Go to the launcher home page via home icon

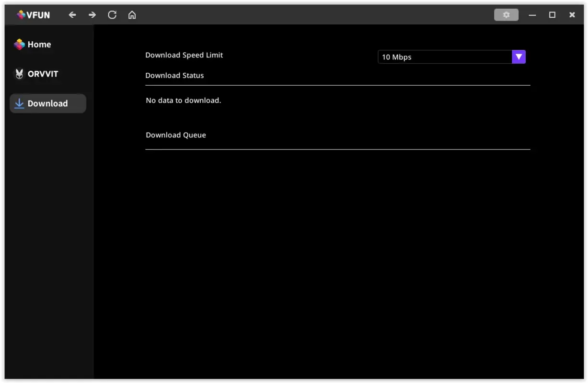132,15
